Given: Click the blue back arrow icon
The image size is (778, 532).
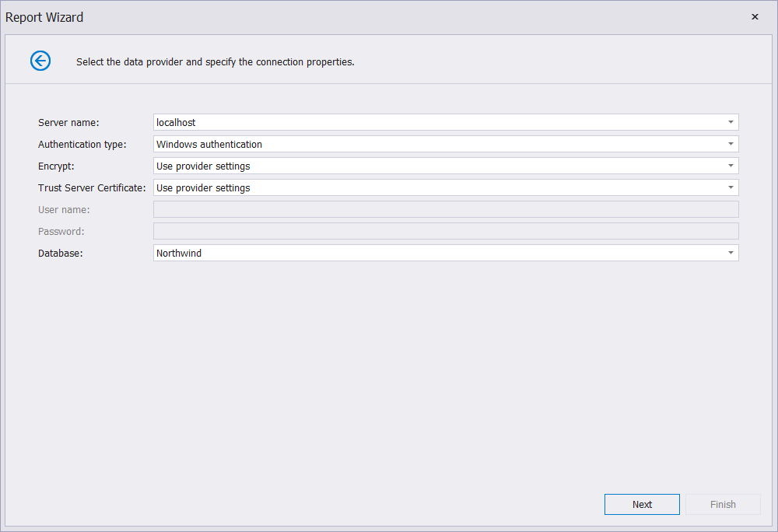Looking at the screenshot, I should pos(40,61).
